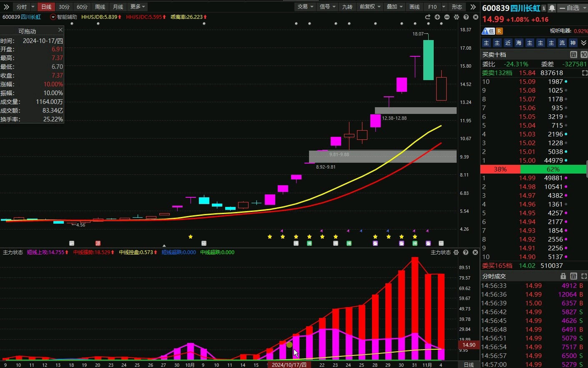Set a price alert with the bell icon
The height and width of the screenshot is (368, 588).
pos(552,8)
